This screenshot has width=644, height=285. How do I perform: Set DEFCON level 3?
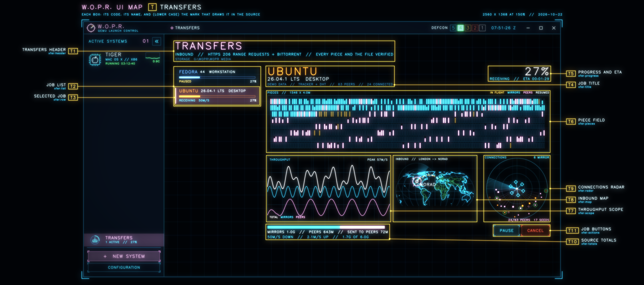(468, 28)
